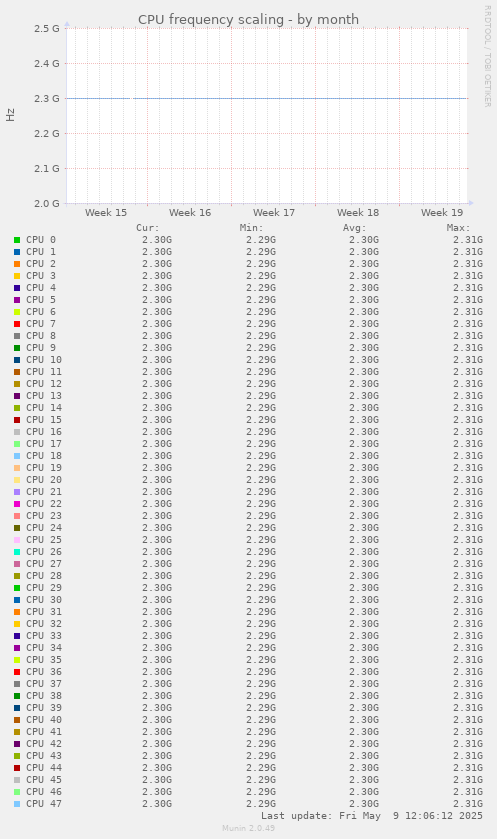Select the 'CPU 25' legend label
This screenshot has height=839, width=497.
(x=44, y=540)
